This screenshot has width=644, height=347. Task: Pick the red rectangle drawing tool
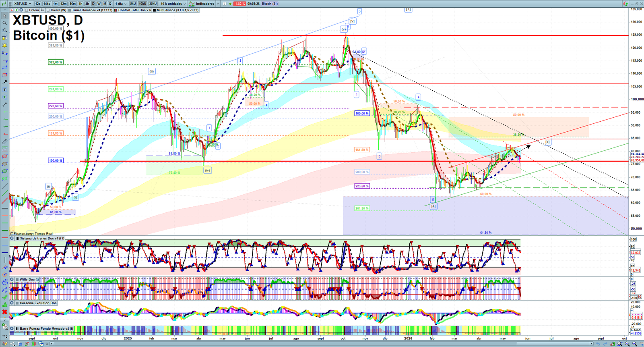coord(5,75)
